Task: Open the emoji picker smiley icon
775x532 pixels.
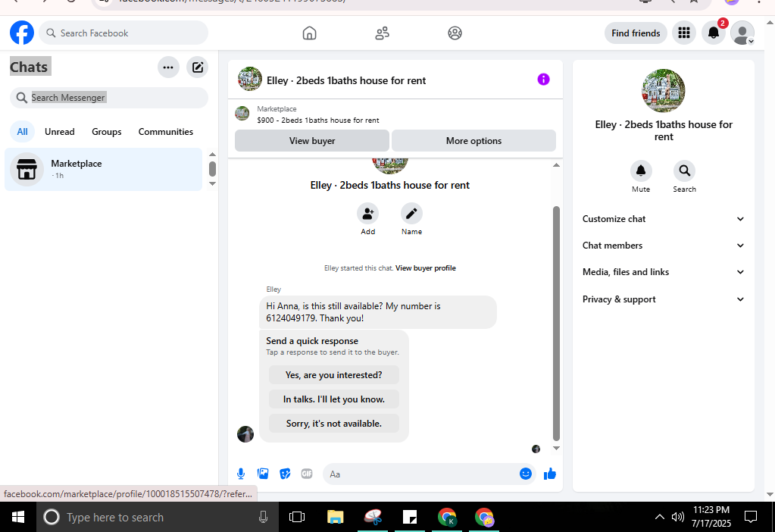Action: point(526,474)
